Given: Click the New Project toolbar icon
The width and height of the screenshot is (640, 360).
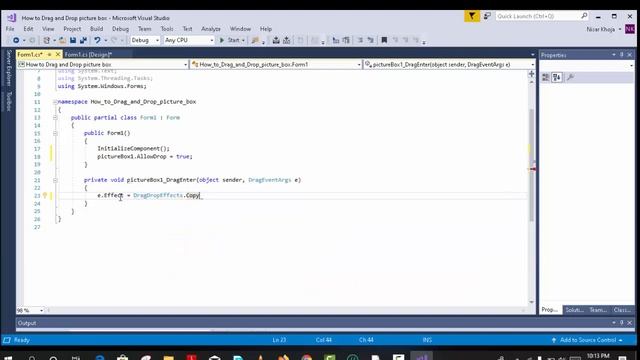Looking at the screenshot, I should [x=47, y=40].
